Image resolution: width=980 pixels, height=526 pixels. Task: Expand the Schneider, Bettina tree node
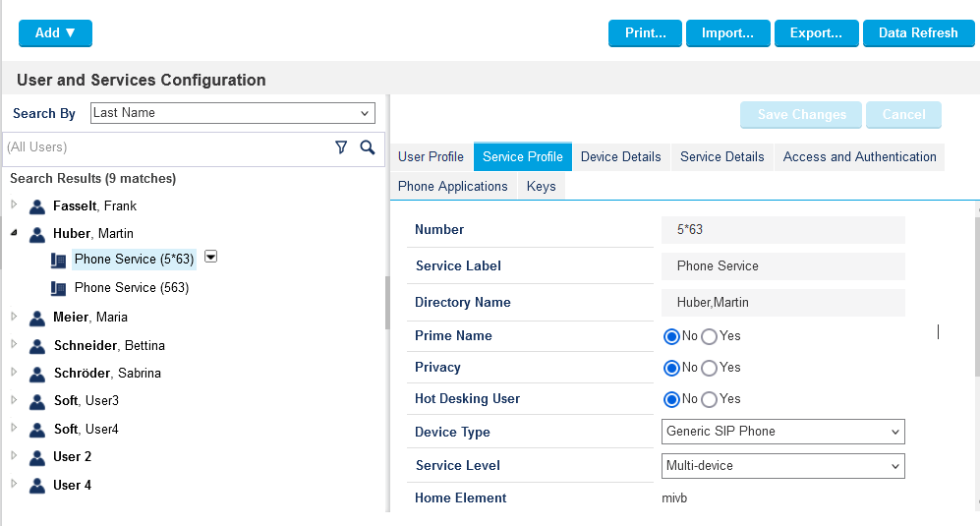tap(14, 345)
